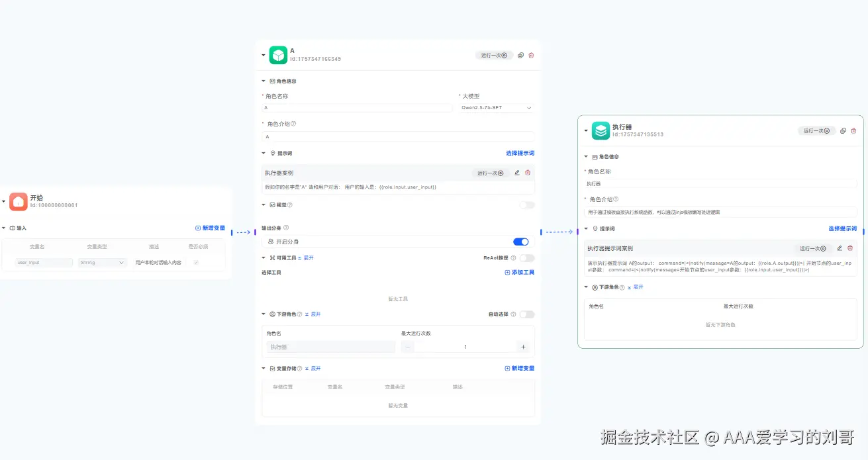Run the 执行器 node once from its header
This screenshot has width=868, height=460.
pos(816,131)
